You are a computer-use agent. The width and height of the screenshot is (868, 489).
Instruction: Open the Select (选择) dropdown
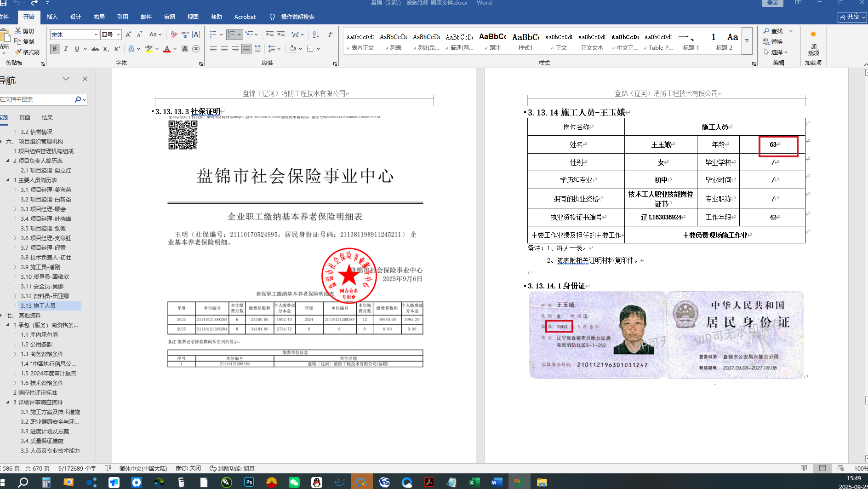pos(776,52)
